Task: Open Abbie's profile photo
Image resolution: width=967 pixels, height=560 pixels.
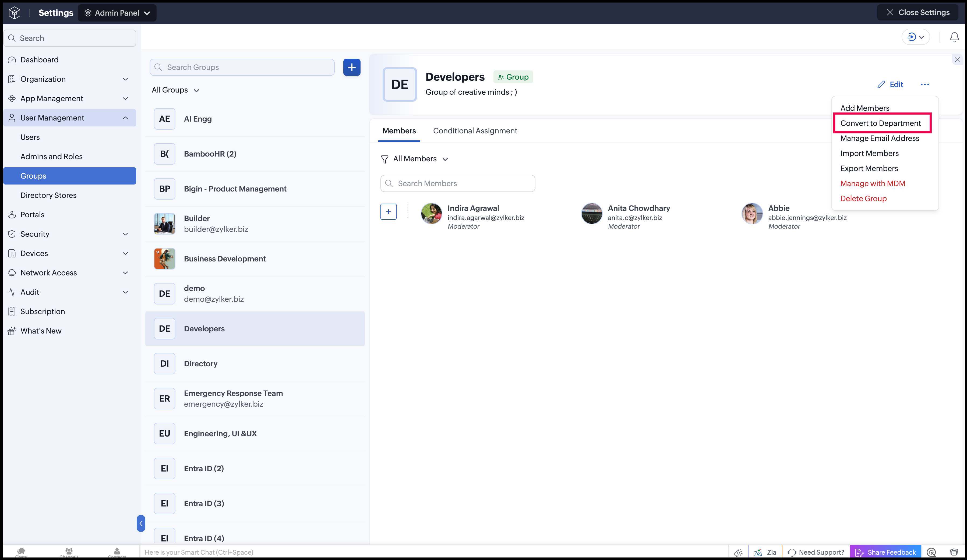Action: click(752, 214)
